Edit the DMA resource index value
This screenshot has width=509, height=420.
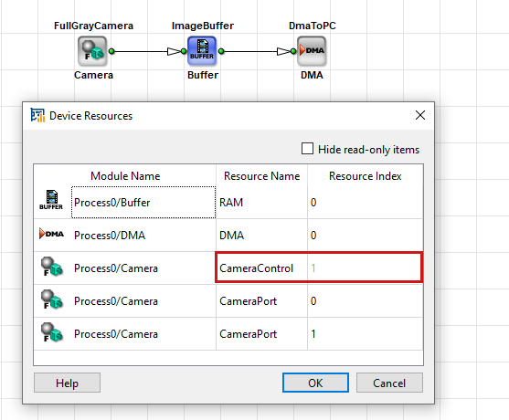tap(366, 236)
